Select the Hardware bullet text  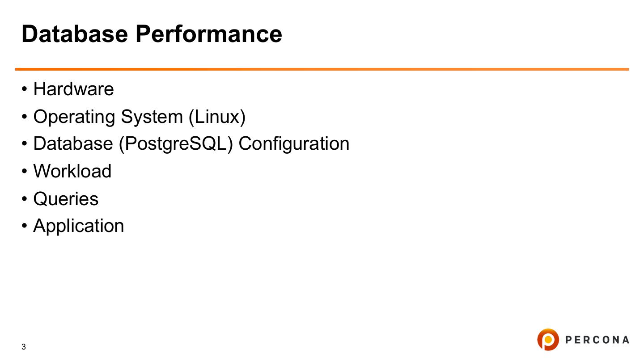pyautogui.click(x=73, y=89)
